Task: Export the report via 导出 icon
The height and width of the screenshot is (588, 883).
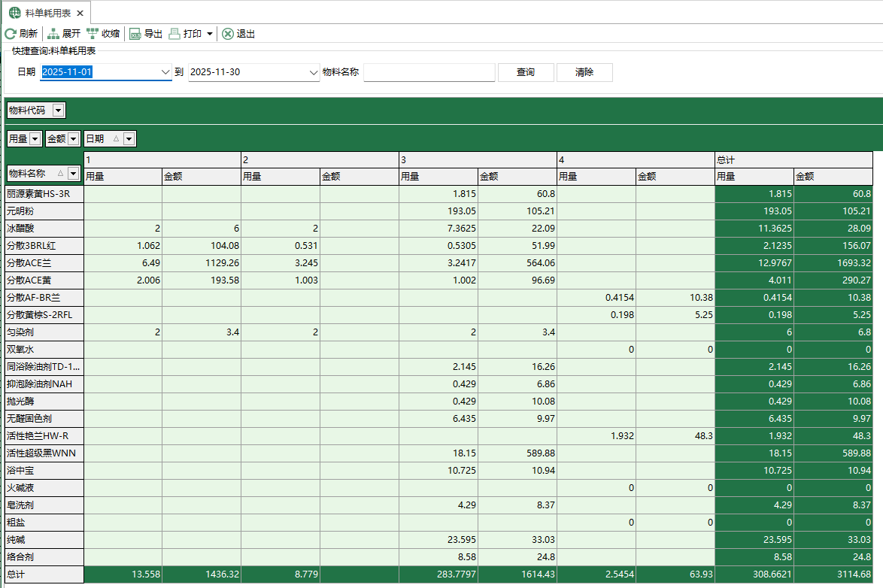Action: (x=135, y=34)
